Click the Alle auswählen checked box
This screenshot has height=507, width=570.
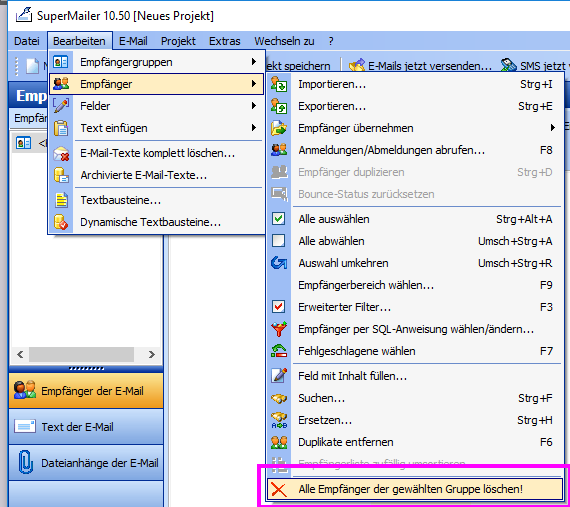278,219
